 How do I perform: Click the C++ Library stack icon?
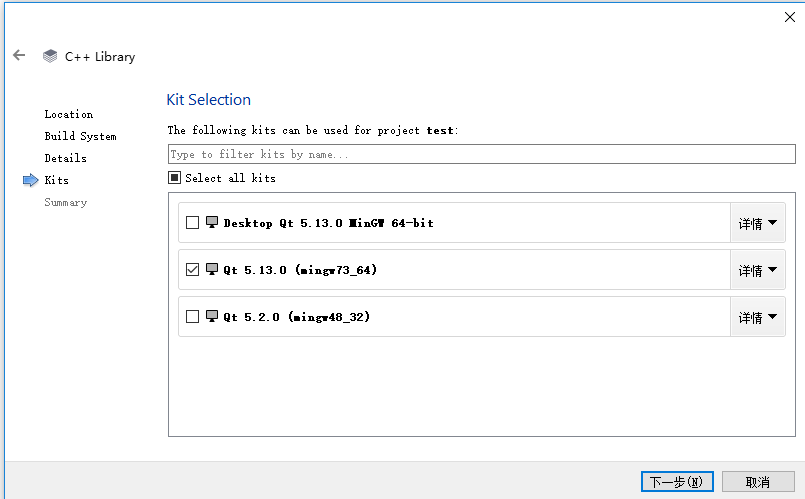[50, 57]
